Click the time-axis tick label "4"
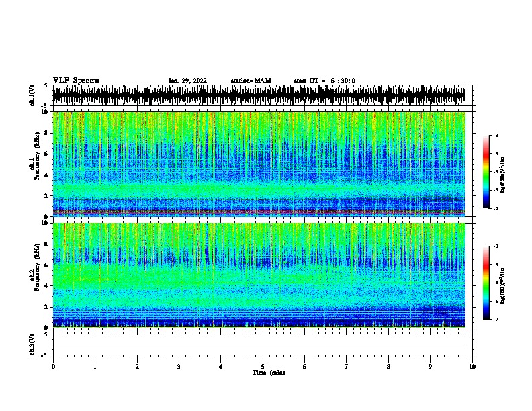Viewport: 532px width, 411px height. (221, 367)
